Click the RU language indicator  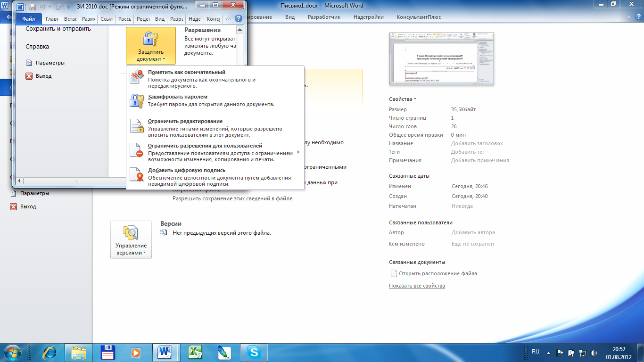click(x=536, y=352)
